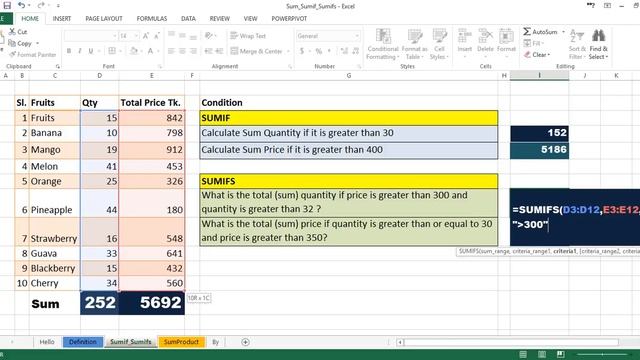
Task: Click the Undo arrow icon
Action: (x=22, y=5)
